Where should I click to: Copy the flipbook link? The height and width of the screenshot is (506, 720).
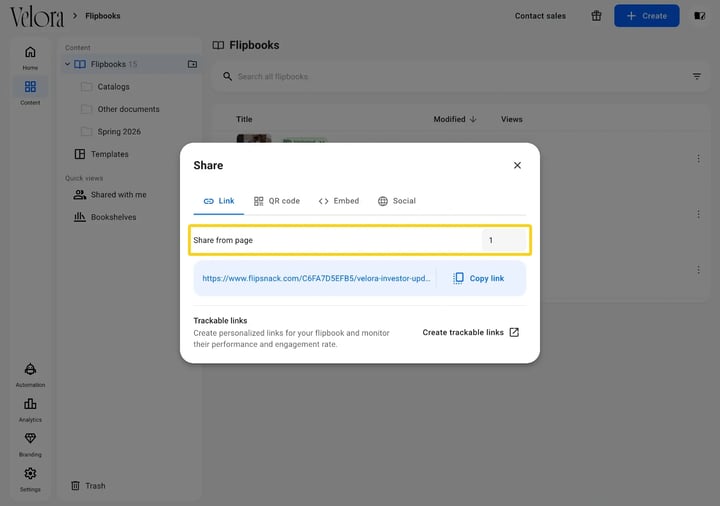[x=478, y=278]
